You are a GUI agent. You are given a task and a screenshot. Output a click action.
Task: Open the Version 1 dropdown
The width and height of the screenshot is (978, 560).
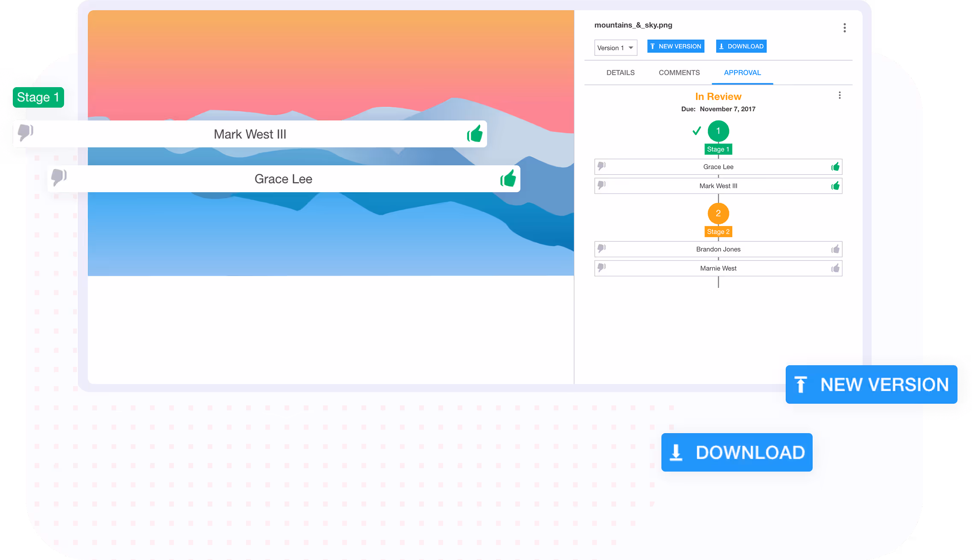tap(615, 48)
